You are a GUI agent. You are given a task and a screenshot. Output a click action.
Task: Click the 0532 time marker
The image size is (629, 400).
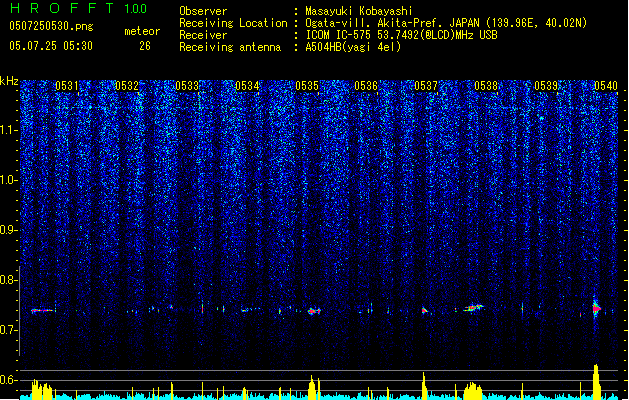point(127,86)
